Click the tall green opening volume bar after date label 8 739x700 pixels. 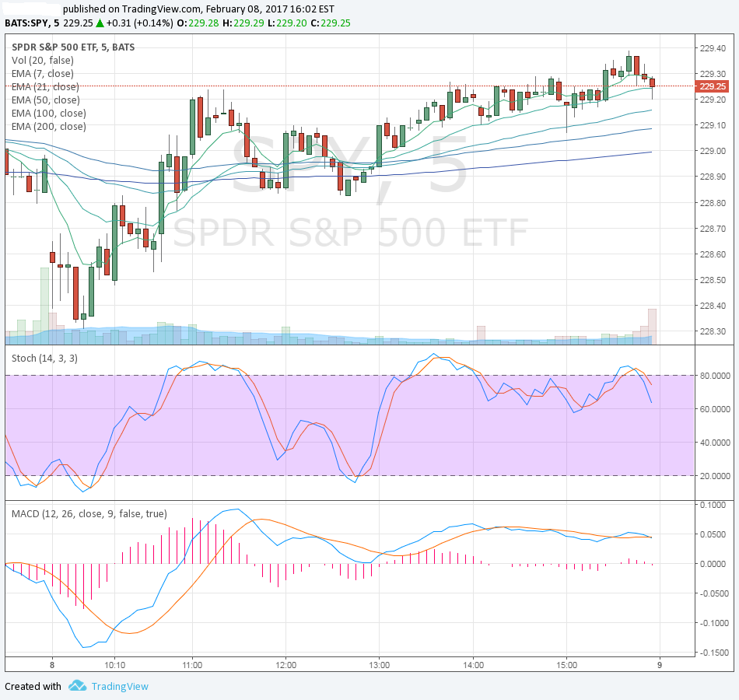click(44, 306)
